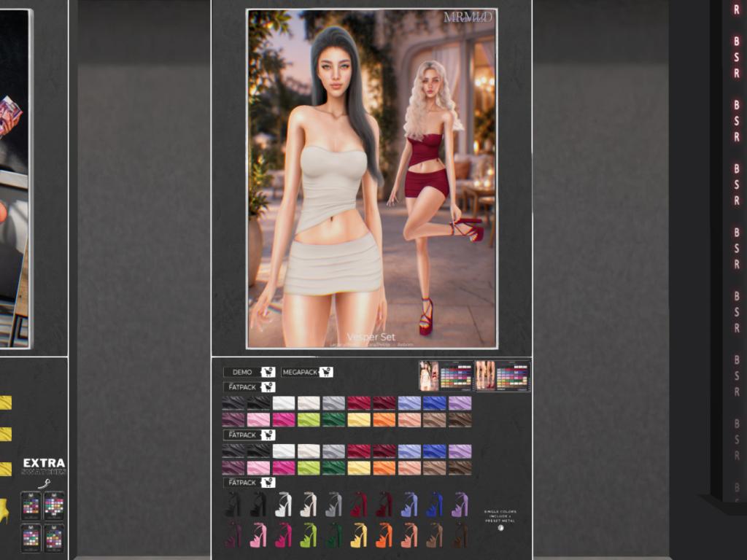Image resolution: width=747 pixels, height=560 pixels.
Task: Pick the white swatch in the top fabric grid
Action: click(284, 403)
